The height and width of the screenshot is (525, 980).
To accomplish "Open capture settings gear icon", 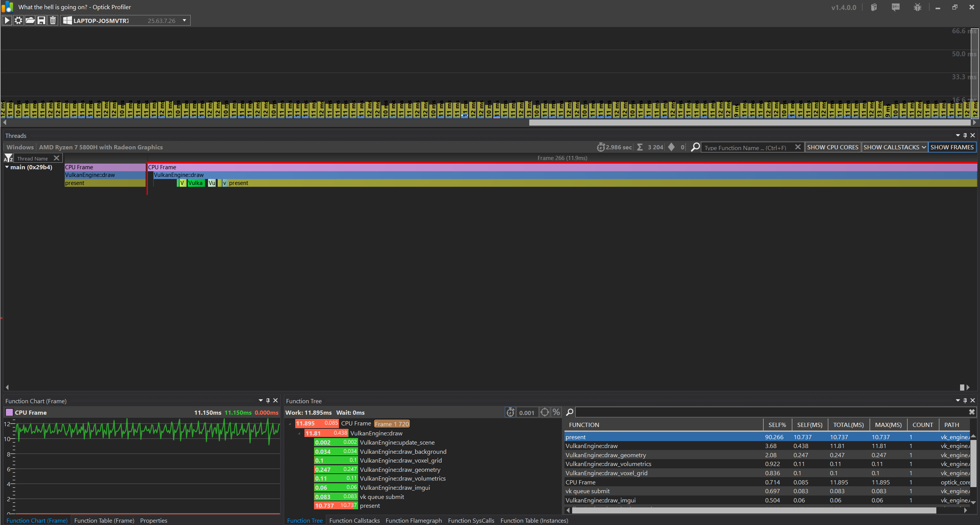I will 18,20.
